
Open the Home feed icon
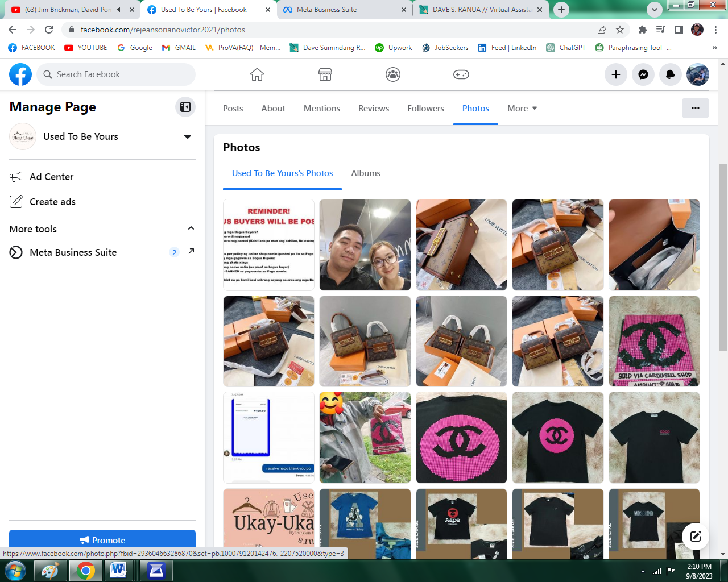(x=257, y=74)
